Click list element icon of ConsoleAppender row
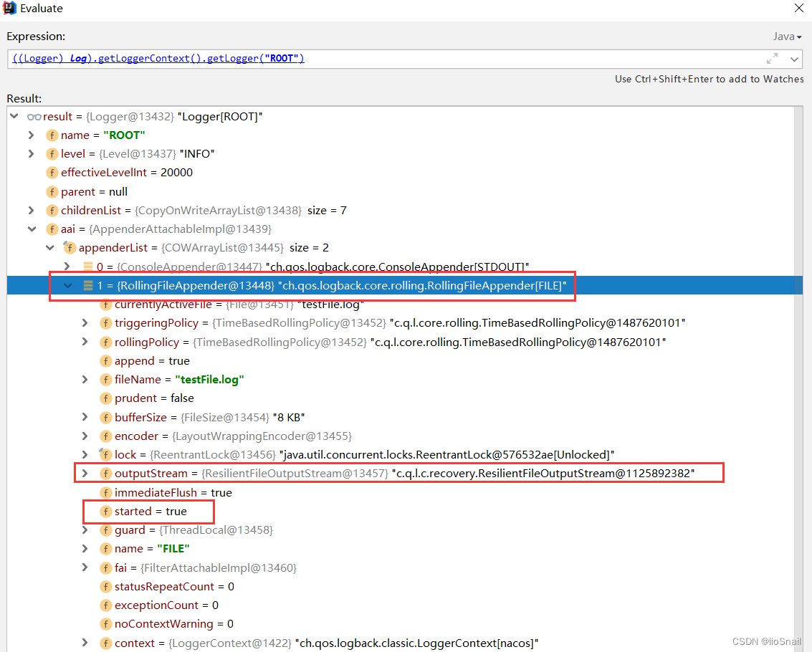 88,267
